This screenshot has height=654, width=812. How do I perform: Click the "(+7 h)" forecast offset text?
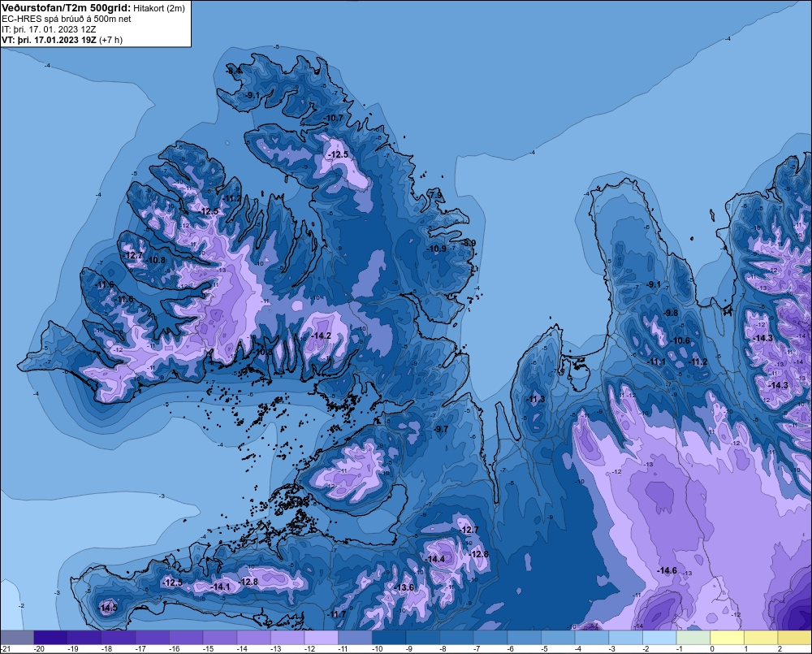coord(110,40)
